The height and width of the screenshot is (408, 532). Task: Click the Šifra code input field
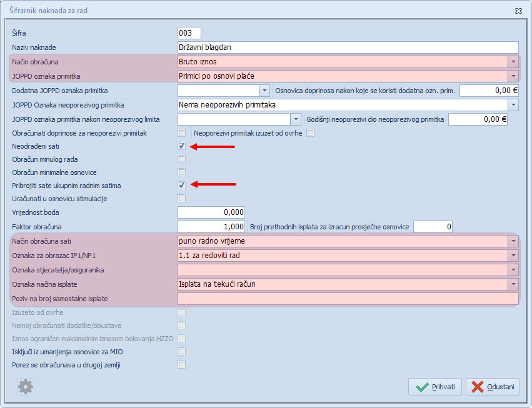coord(189,33)
